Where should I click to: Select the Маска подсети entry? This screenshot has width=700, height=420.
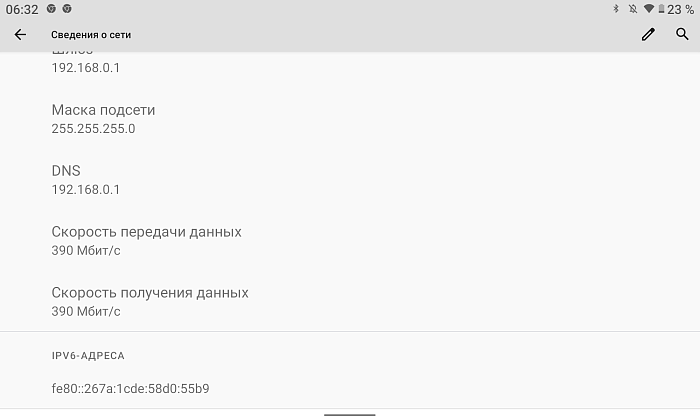point(350,119)
